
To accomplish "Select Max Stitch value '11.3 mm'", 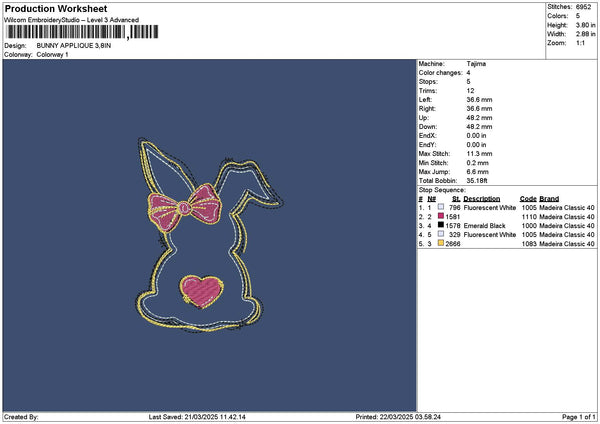I will (x=479, y=154).
